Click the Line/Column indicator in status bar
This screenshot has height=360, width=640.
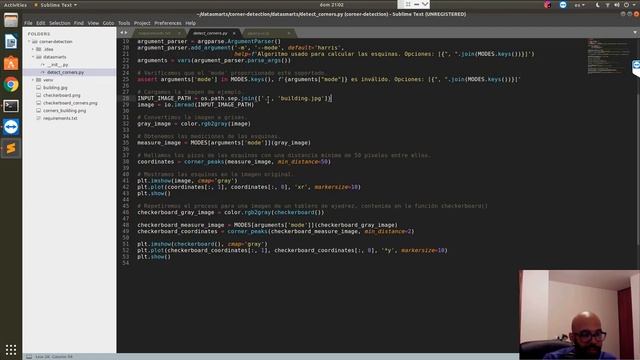(x=54, y=357)
